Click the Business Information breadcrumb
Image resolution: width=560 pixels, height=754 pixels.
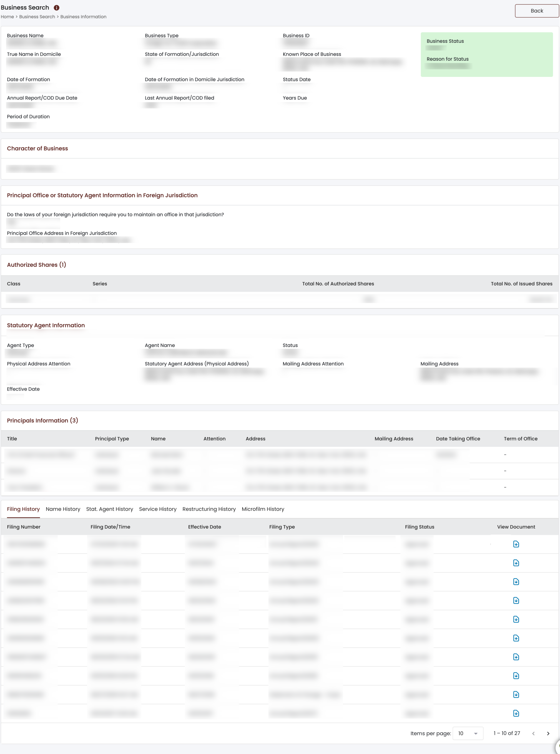[83, 16]
